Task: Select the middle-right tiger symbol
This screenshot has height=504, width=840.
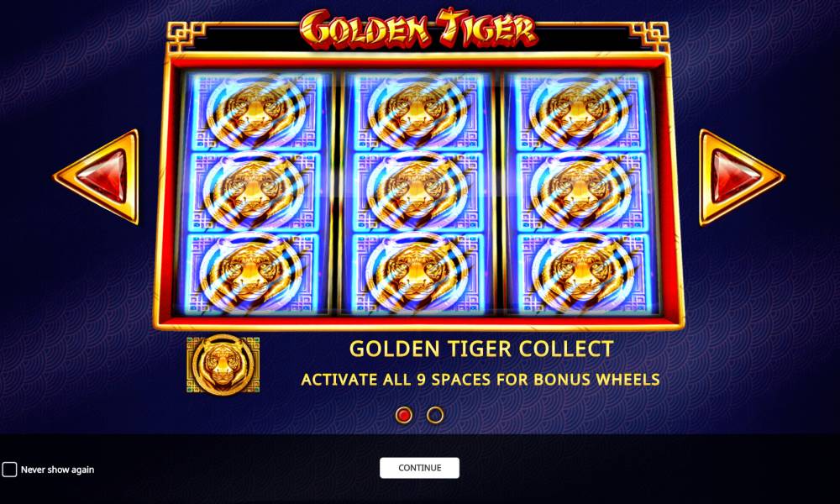Action: click(x=581, y=192)
